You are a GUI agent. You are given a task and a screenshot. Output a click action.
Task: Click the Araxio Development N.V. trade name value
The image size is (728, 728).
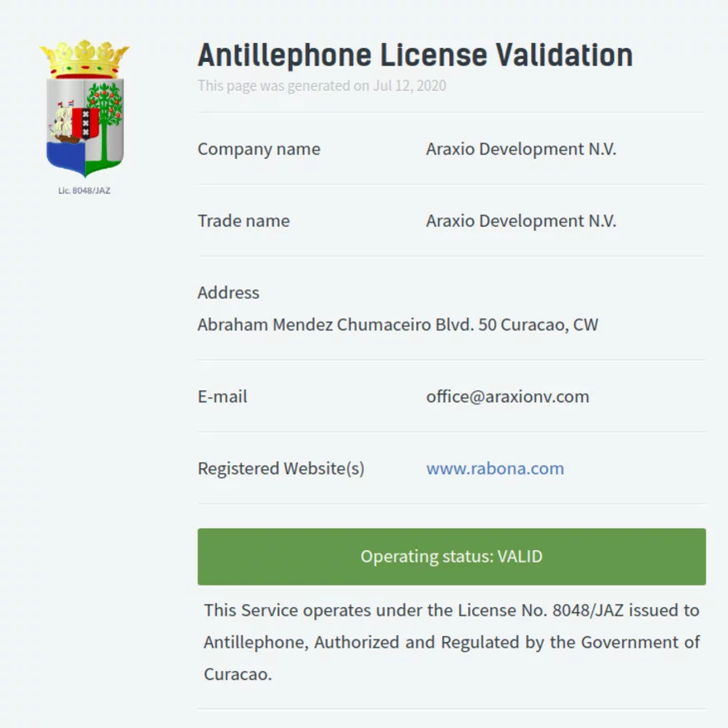tap(520, 221)
